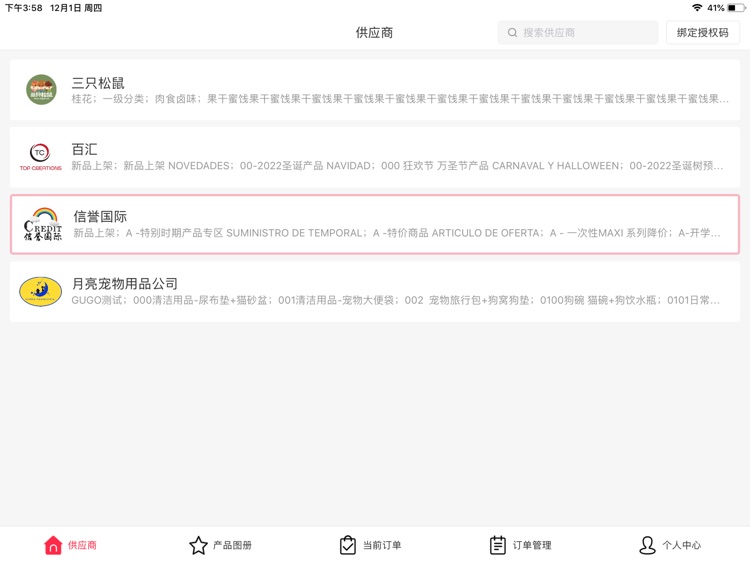
Task: Tap the 信誉国际 Credit rainbow logo
Action: (43, 224)
